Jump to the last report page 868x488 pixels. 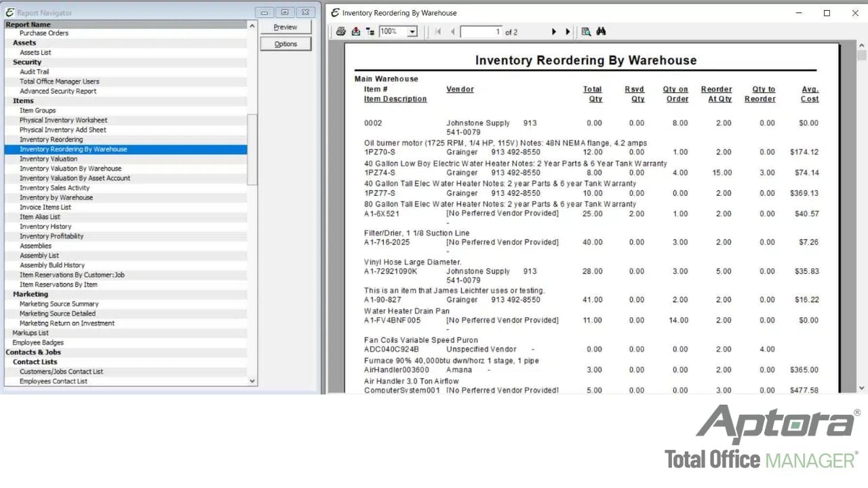pos(568,32)
